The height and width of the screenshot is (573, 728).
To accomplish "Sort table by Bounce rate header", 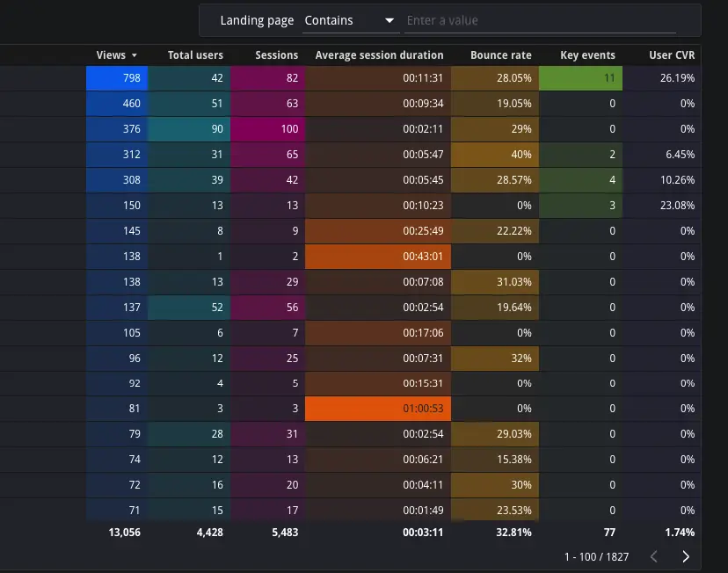I will tap(500, 55).
